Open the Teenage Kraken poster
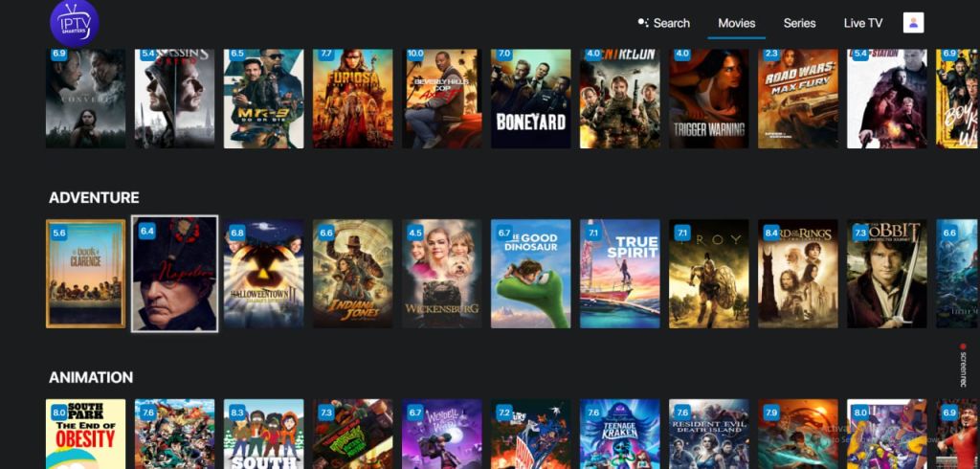This screenshot has height=469, width=980. pos(619,434)
